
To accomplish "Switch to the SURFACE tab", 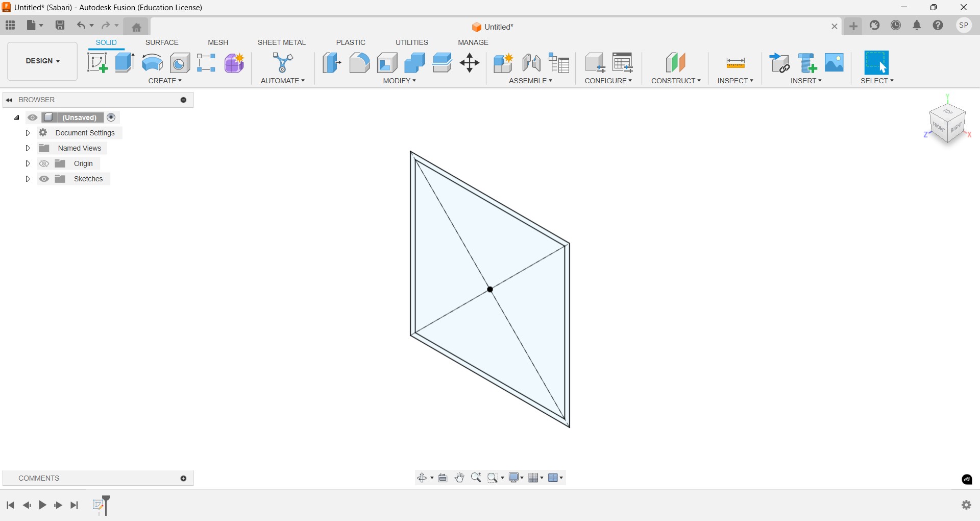I will coord(162,42).
